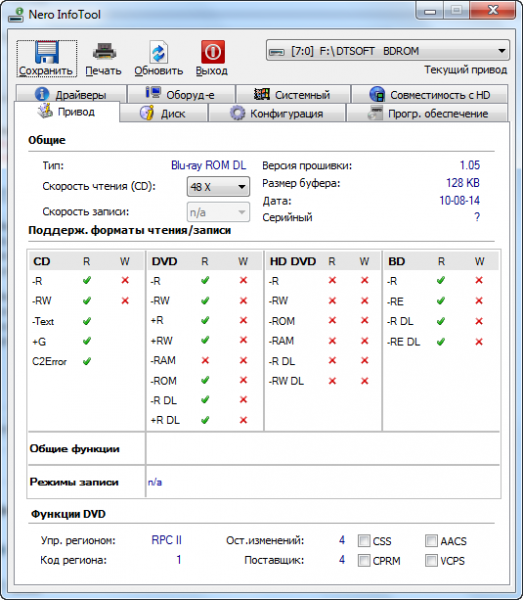
Task: Open the Совместимость с HD tab
Action: tap(430, 94)
